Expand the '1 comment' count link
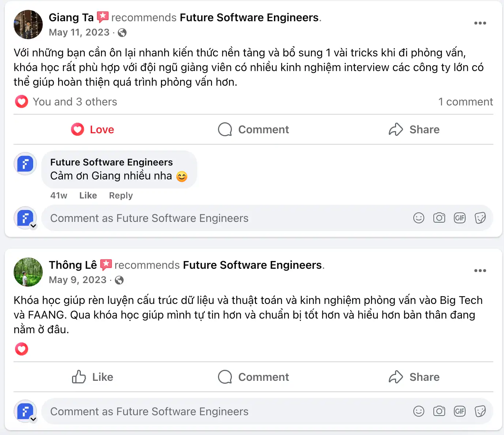Viewport: 504px width, 435px height. pyautogui.click(x=465, y=102)
